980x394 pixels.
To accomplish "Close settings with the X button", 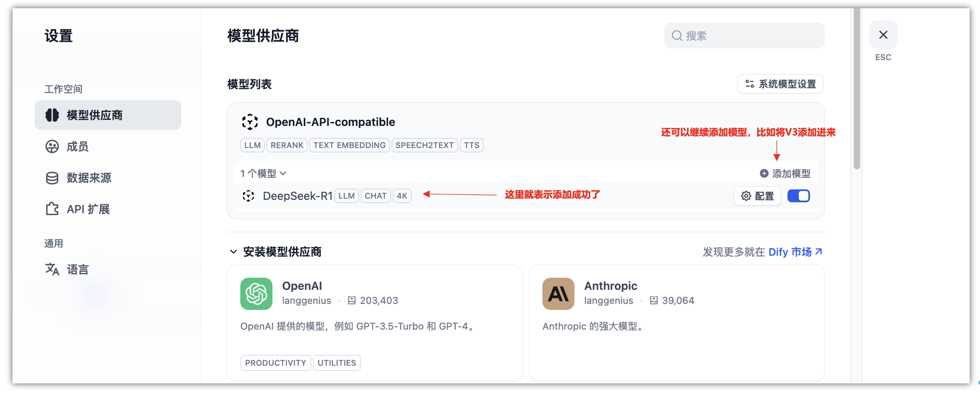I will [883, 35].
